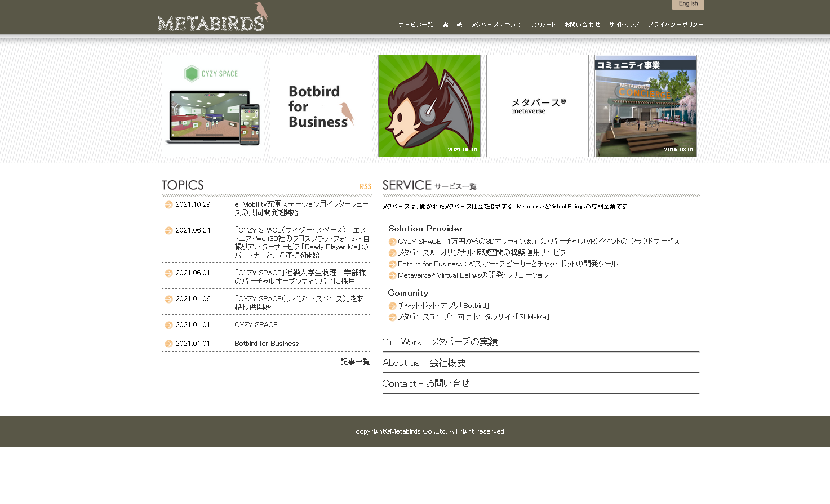Viewport: 830px width, 504px height.
Task: Click the date 2021.10.29 in Topics
Action: (x=193, y=204)
